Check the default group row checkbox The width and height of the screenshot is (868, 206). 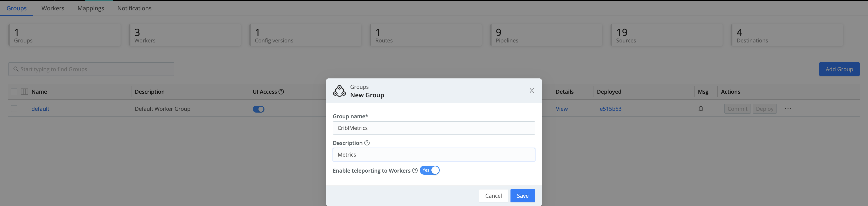(14, 109)
